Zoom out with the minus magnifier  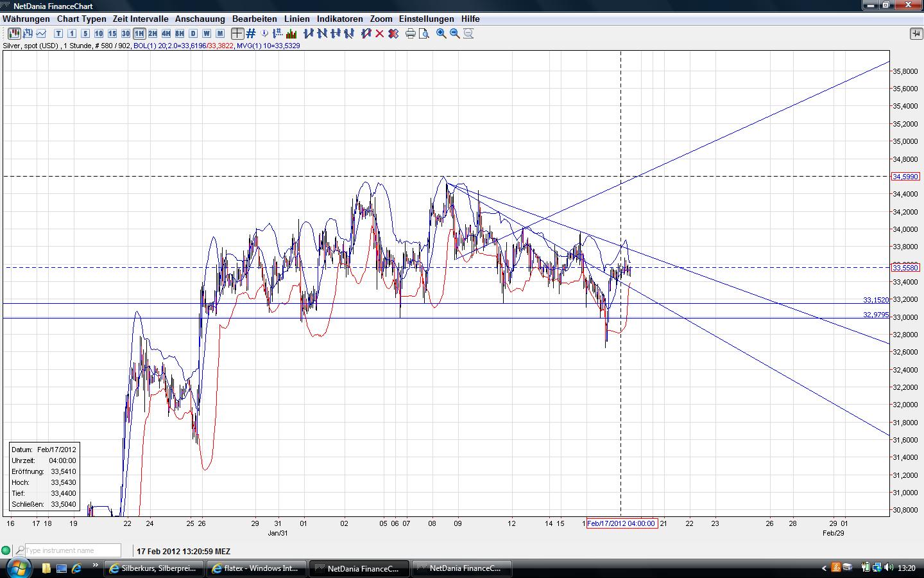455,33
